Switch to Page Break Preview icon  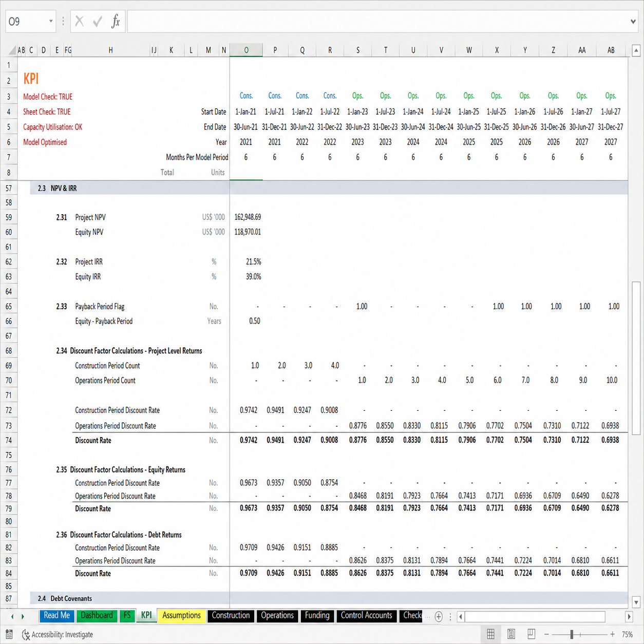[x=531, y=634]
